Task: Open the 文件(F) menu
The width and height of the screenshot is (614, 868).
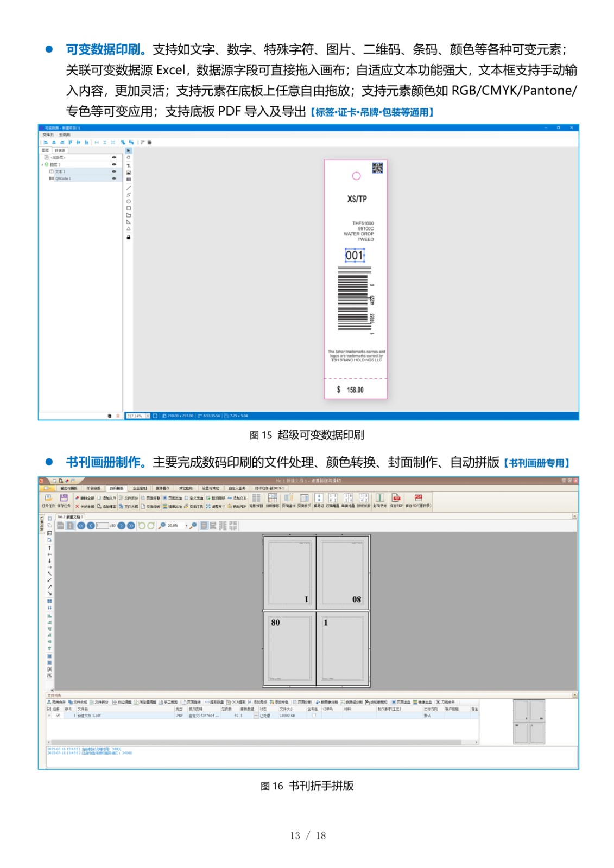Action: click(48, 135)
